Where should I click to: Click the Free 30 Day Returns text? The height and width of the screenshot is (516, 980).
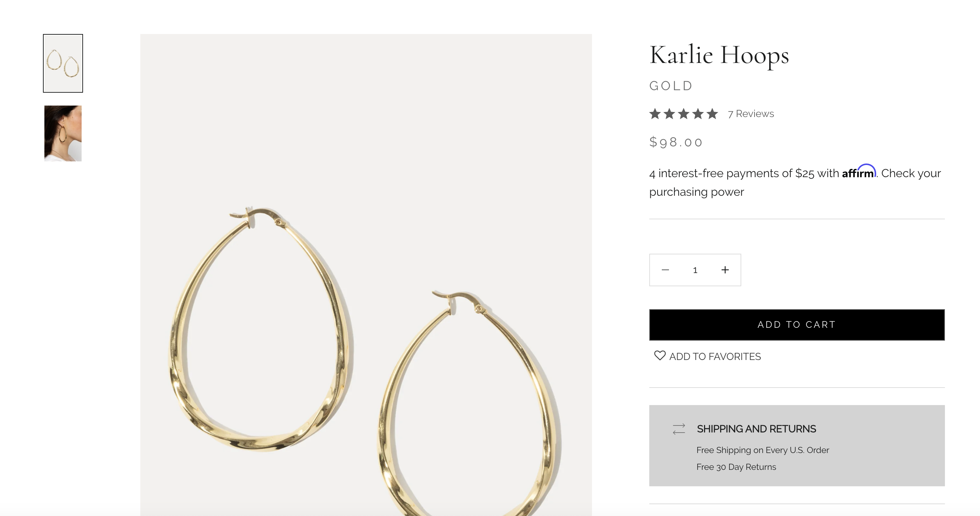[736, 467]
